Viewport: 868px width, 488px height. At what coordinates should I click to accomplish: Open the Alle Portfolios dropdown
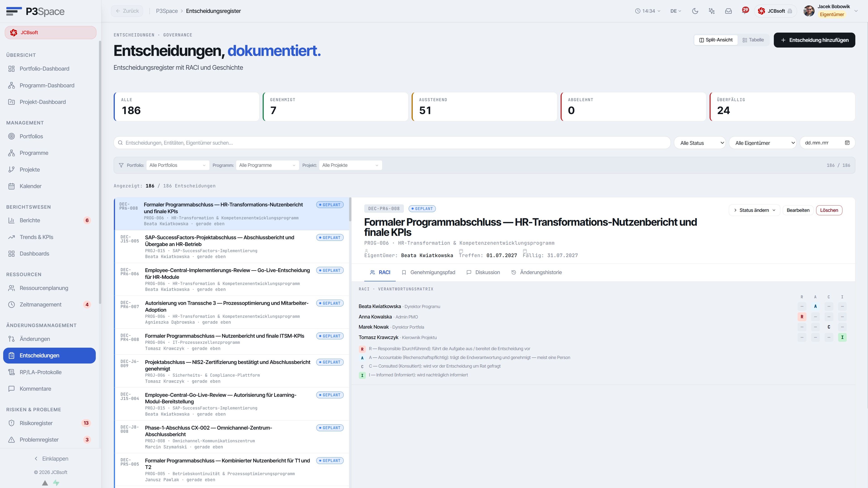pos(177,165)
